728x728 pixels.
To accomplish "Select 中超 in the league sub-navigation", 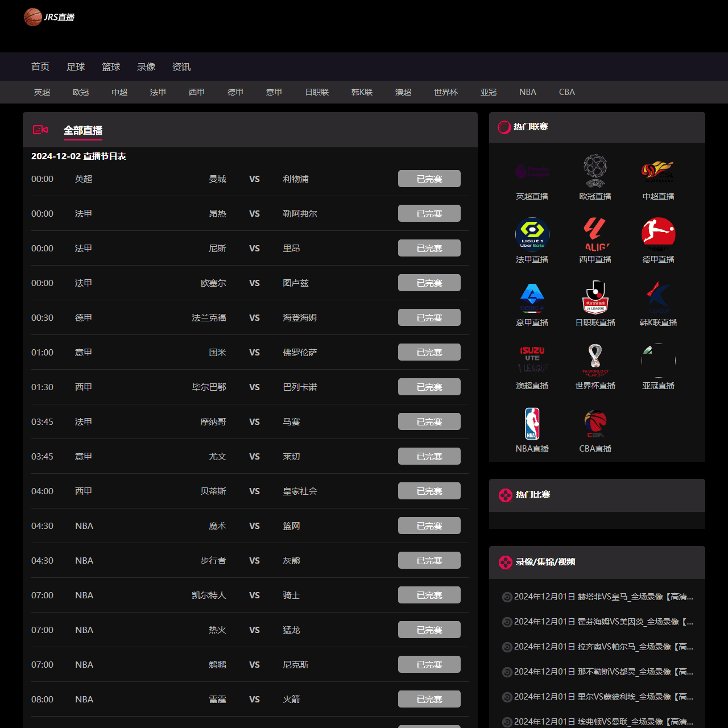I will click(x=119, y=92).
